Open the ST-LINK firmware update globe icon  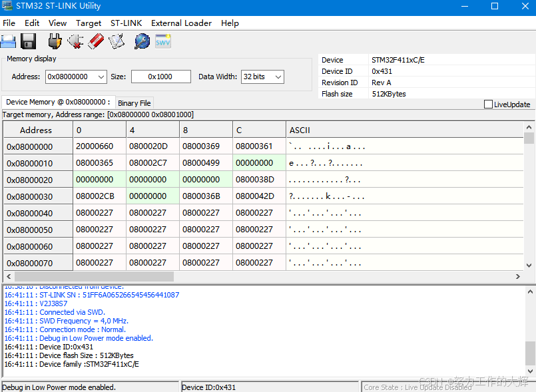pos(142,41)
